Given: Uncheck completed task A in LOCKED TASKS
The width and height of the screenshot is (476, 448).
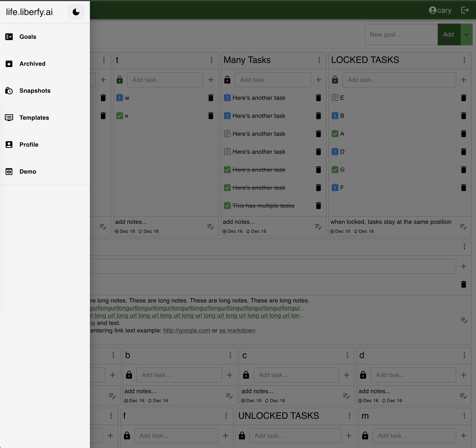Looking at the screenshot, I should [x=335, y=134].
